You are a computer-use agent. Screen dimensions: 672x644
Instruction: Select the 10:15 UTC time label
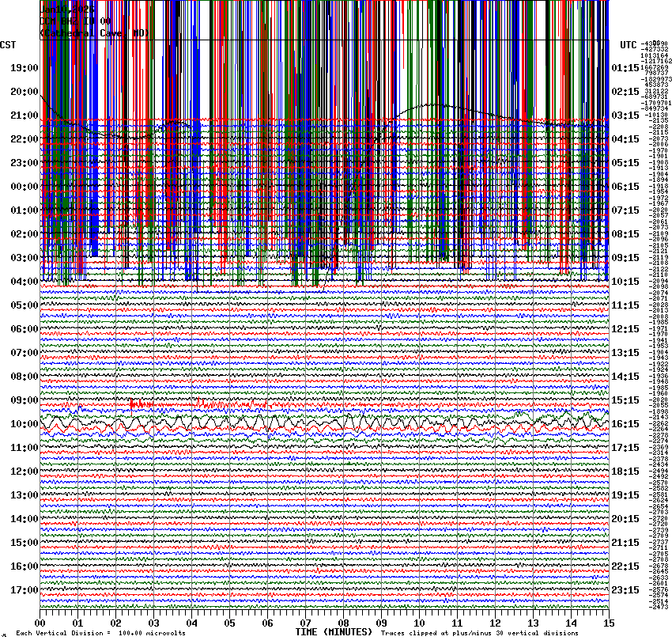625,282
